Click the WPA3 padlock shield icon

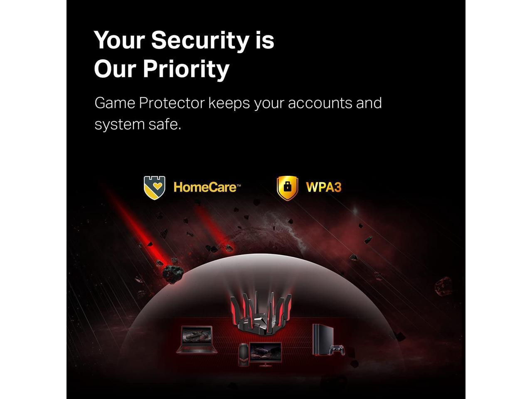click(x=288, y=188)
